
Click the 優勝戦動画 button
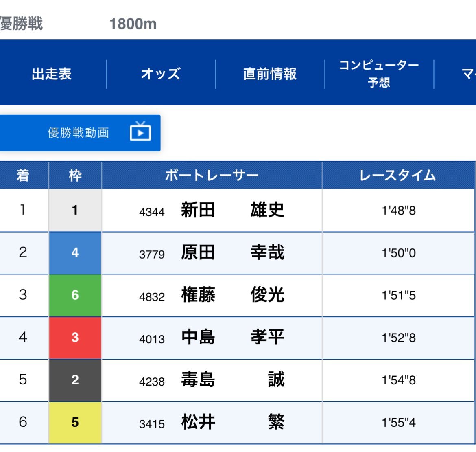(80, 133)
